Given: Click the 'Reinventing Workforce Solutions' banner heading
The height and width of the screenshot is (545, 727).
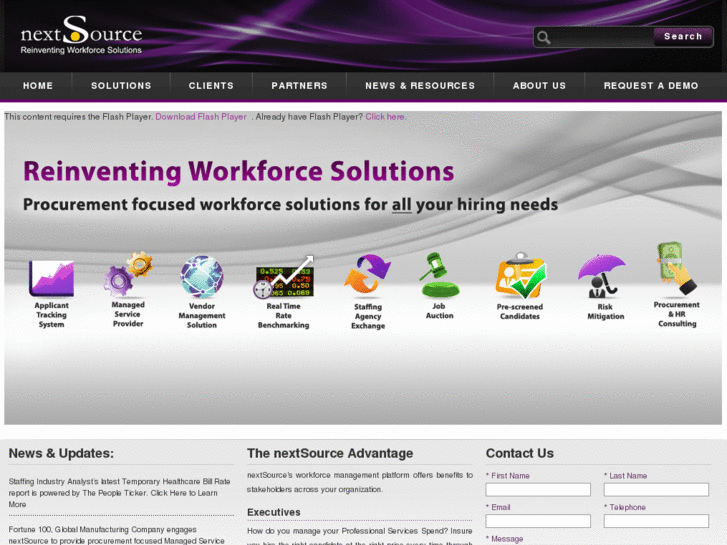Looking at the screenshot, I should point(238,171).
